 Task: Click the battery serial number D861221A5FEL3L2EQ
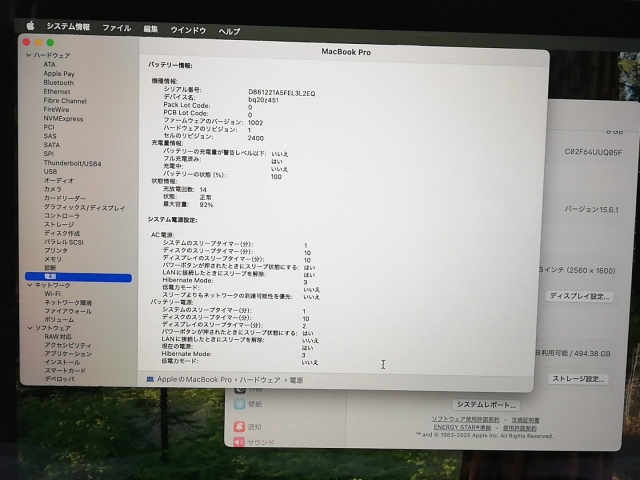(x=282, y=93)
